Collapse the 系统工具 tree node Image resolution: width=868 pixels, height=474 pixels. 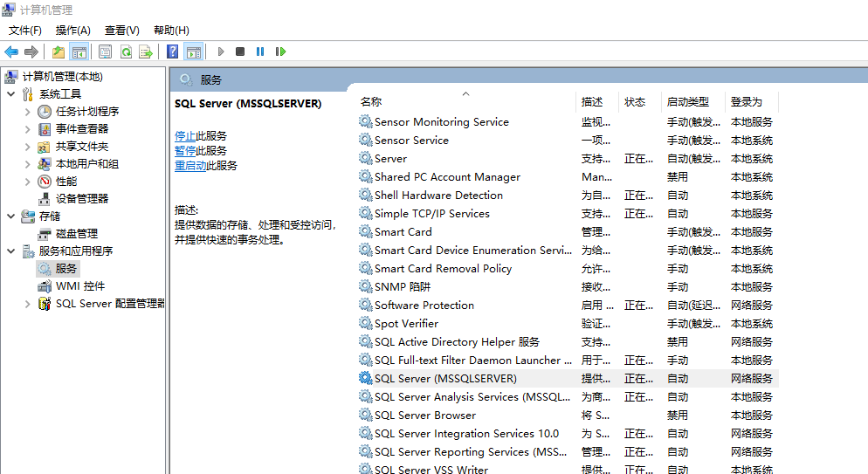pyautogui.click(x=11, y=94)
